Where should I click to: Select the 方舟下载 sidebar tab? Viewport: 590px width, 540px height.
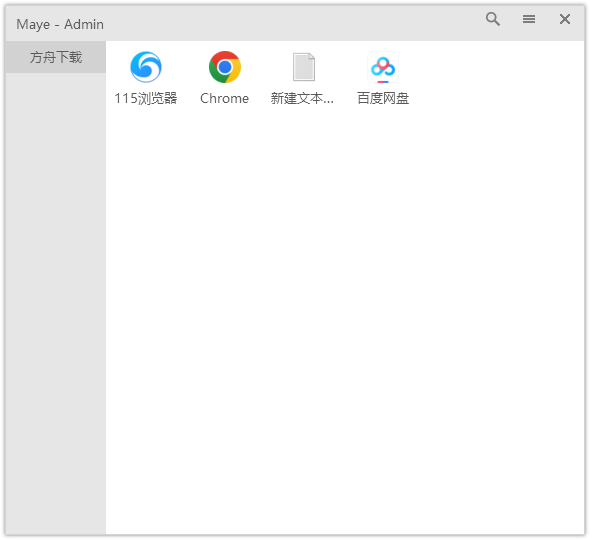(56, 57)
